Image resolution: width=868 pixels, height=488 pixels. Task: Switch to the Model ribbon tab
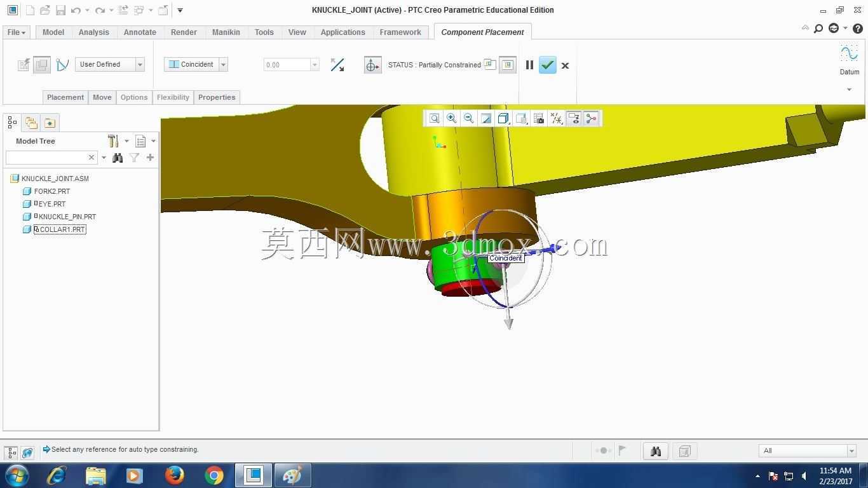tap(53, 32)
